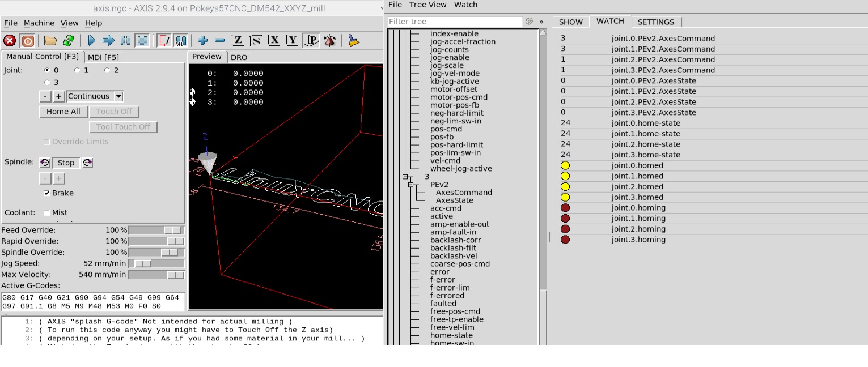Adjust the Rapid Override slider
This screenshot has width=868, height=367.
156,241
